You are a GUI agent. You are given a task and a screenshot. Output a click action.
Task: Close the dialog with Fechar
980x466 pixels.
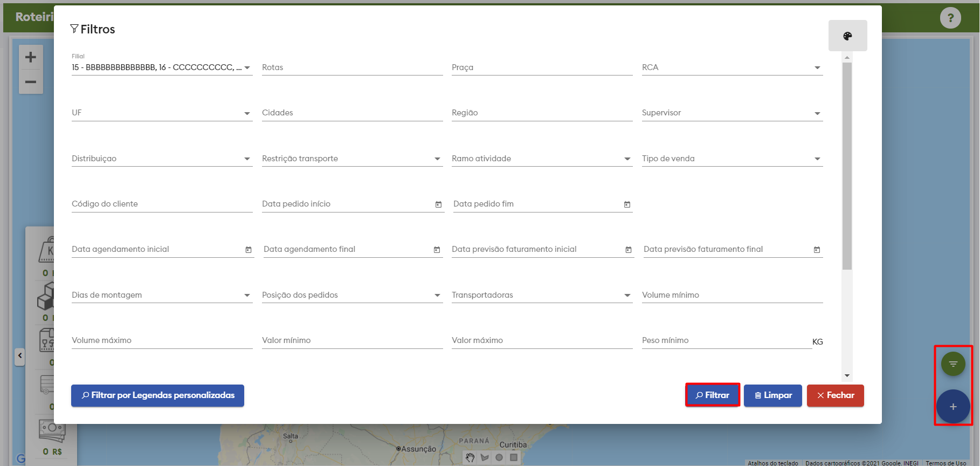click(x=835, y=395)
